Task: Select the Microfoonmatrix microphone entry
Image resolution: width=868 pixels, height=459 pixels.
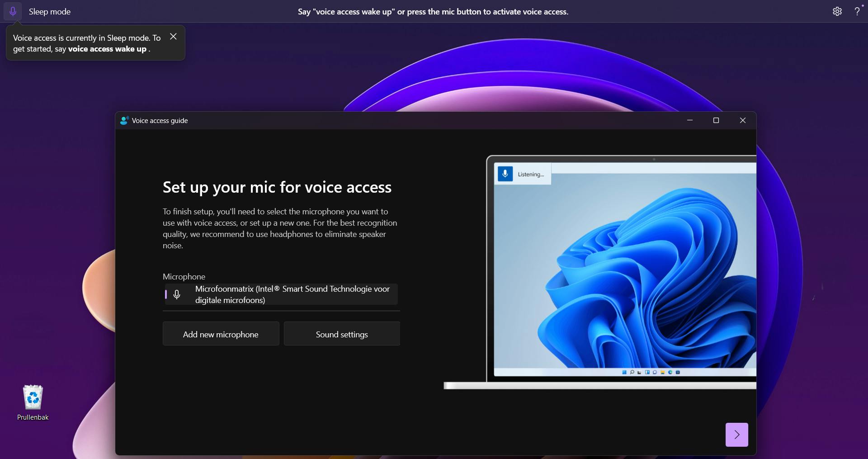Action: tap(281, 294)
